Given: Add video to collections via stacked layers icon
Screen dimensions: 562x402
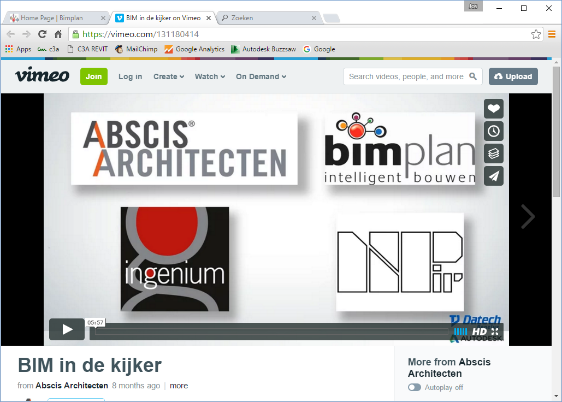Looking at the screenshot, I should (x=494, y=154).
